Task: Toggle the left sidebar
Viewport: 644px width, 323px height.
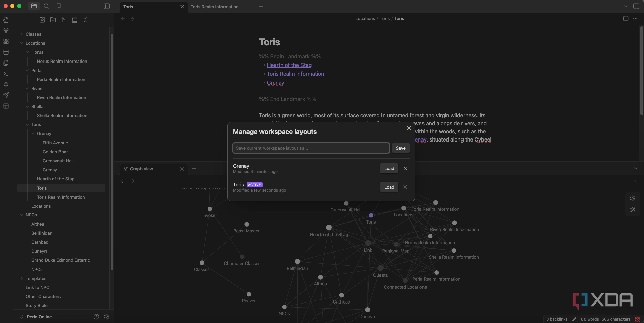Action: pos(107,6)
